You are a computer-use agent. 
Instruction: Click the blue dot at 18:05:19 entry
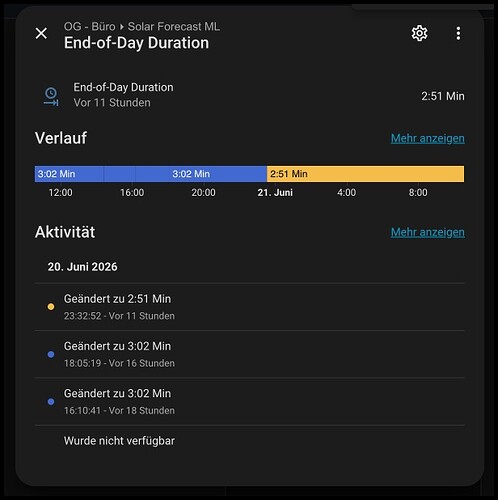coord(51,354)
